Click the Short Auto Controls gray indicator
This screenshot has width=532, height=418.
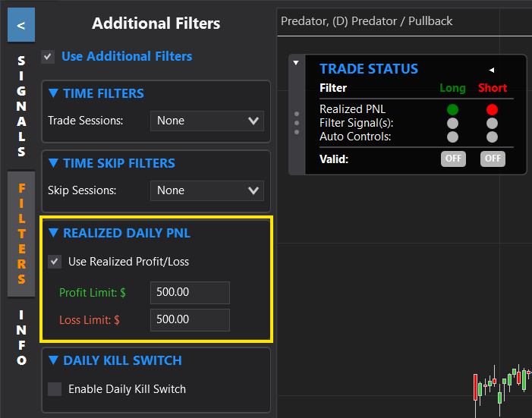492,137
